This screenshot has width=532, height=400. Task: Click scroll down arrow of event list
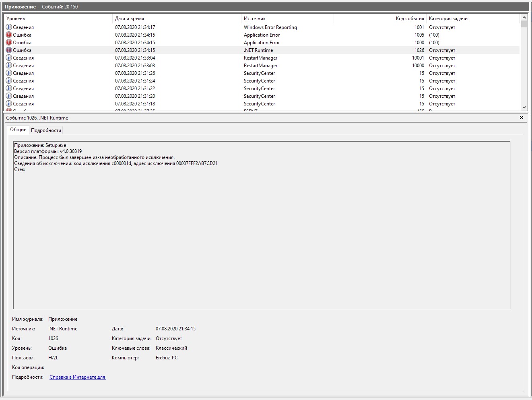click(524, 107)
